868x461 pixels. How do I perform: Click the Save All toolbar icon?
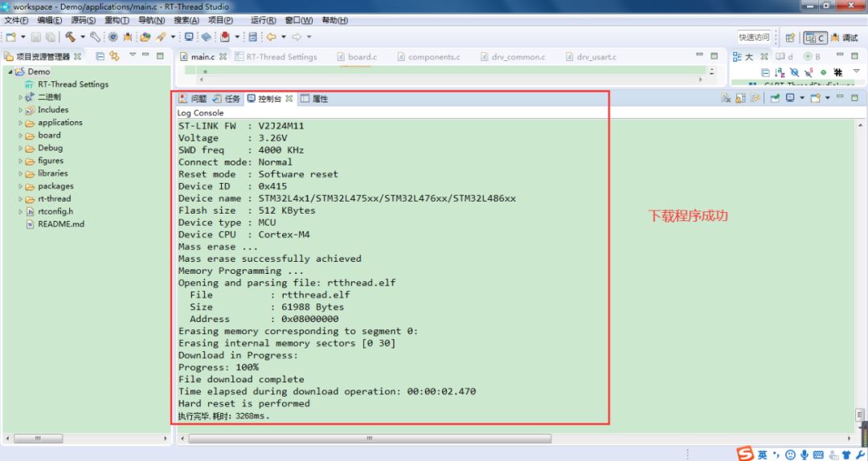point(51,37)
